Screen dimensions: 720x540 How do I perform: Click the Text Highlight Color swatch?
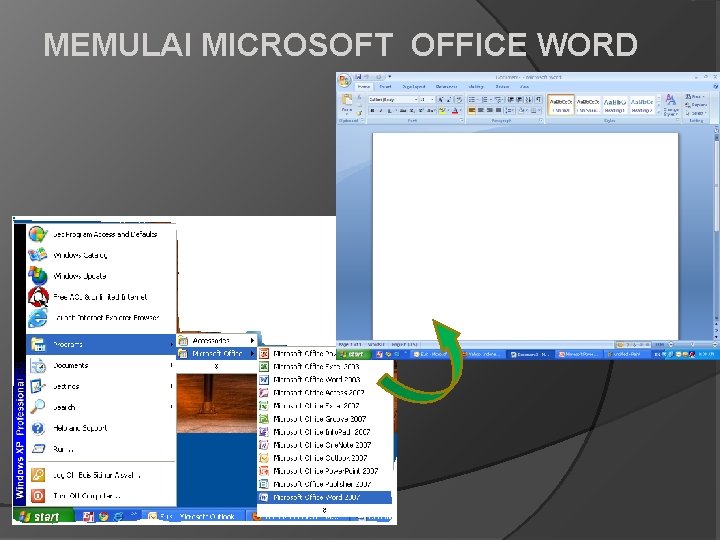click(x=442, y=111)
